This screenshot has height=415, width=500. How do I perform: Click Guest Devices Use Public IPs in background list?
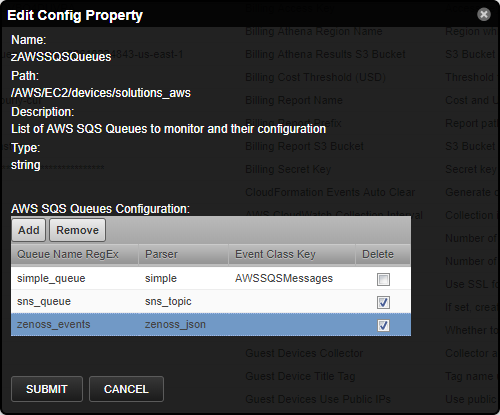click(x=318, y=399)
